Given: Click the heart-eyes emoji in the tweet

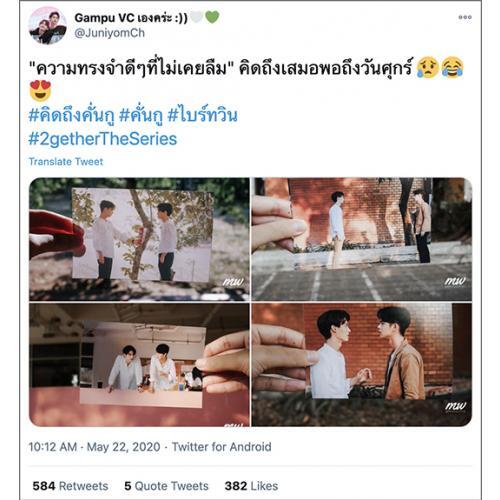Looking at the screenshot, I should tap(40, 91).
